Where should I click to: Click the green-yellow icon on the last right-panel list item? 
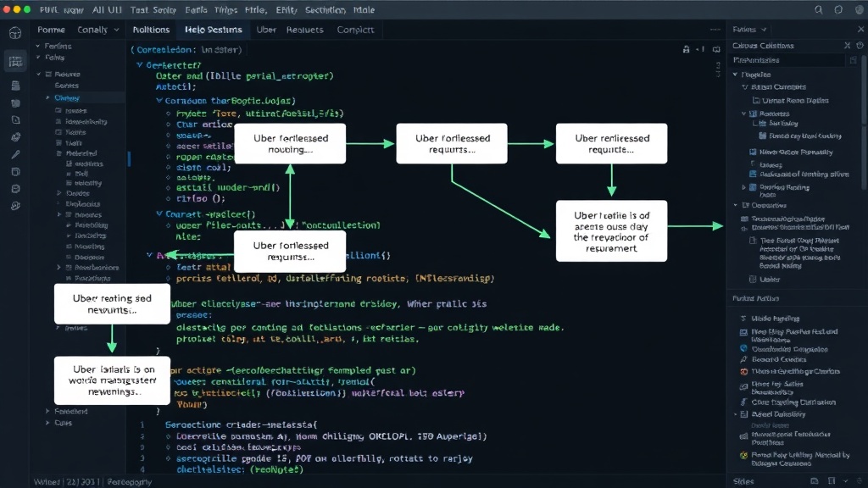(743, 455)
